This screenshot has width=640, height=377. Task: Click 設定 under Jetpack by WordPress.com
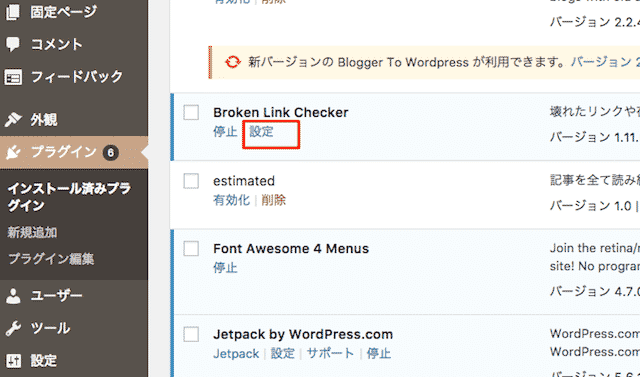pos(282,353)
